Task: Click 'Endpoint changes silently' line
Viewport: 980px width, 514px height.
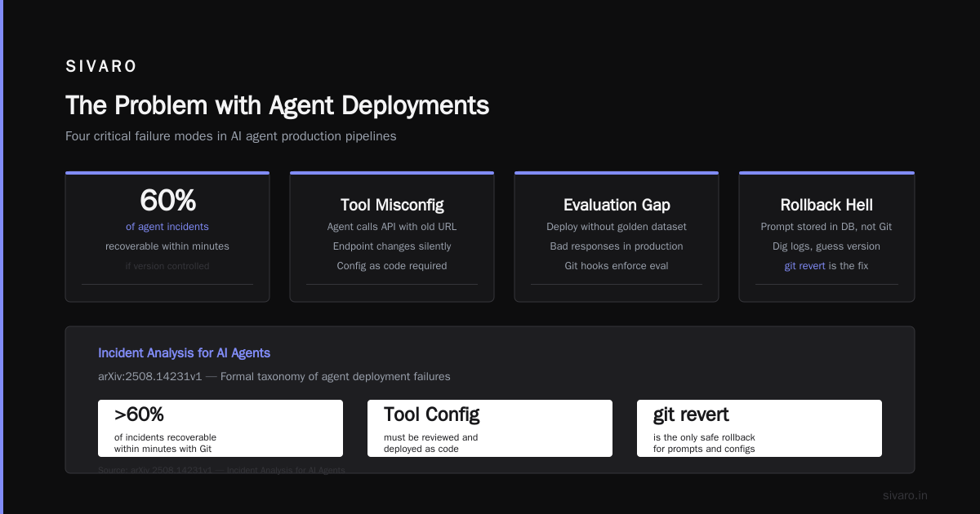Action: pyautogui.click(x=392, y=246)
